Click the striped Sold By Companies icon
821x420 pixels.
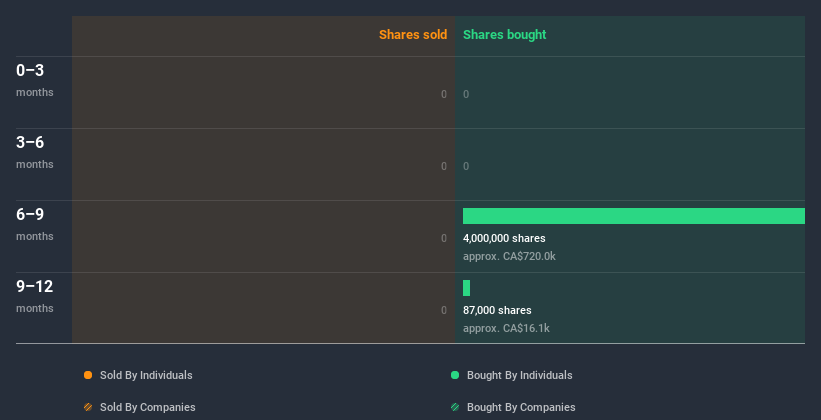click(x=88, y=407)
